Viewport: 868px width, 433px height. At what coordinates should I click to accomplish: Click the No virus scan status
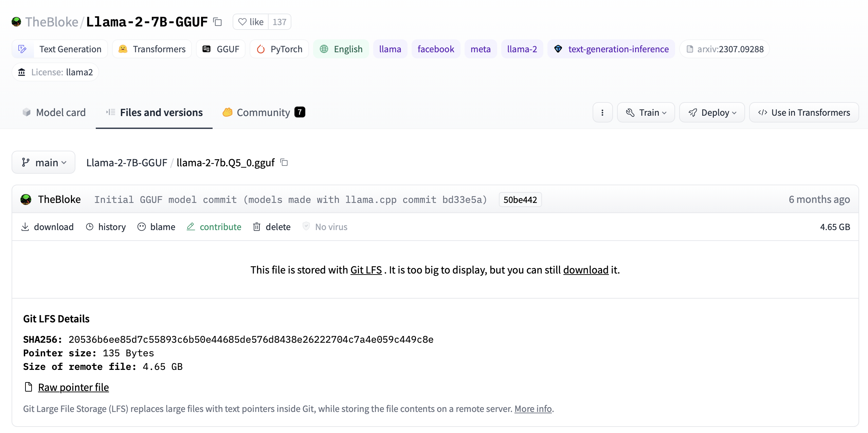(x=325, y=227)
